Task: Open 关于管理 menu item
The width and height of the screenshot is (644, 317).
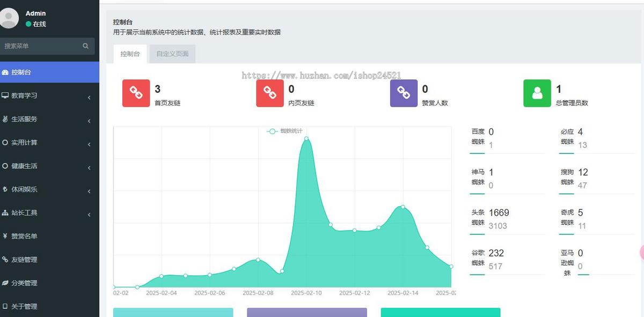Action: [x=49, y=306]
